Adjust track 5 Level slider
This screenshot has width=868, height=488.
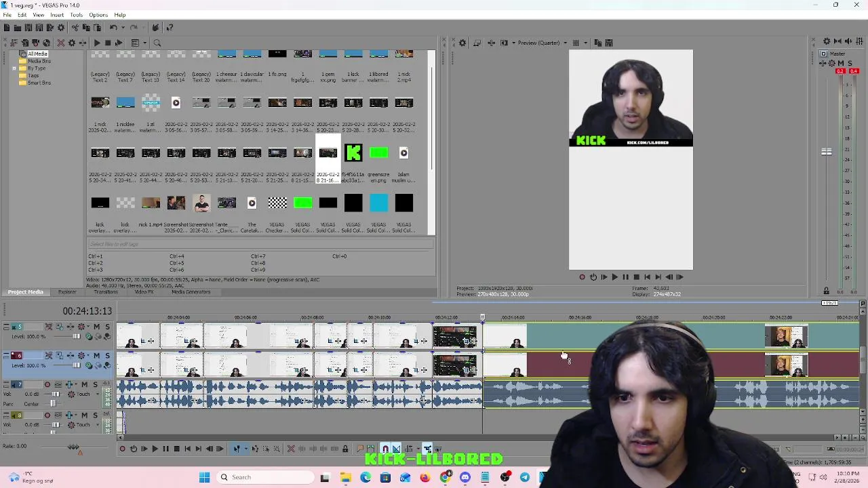pyautogui.click(x=77, y=336)
